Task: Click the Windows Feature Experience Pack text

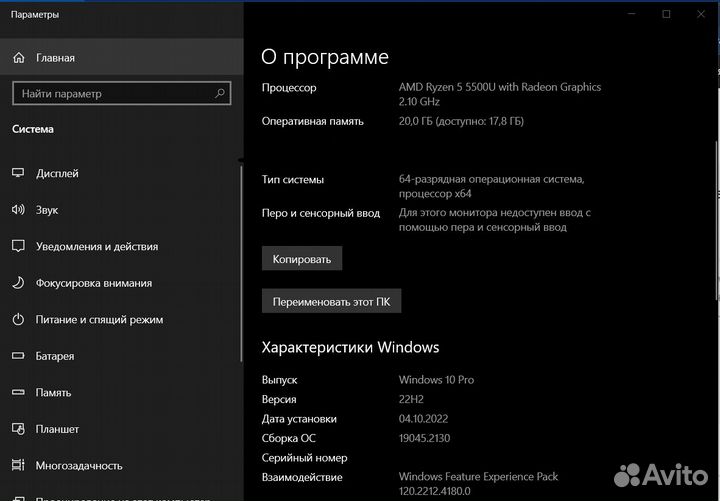Action: (478, 477)
